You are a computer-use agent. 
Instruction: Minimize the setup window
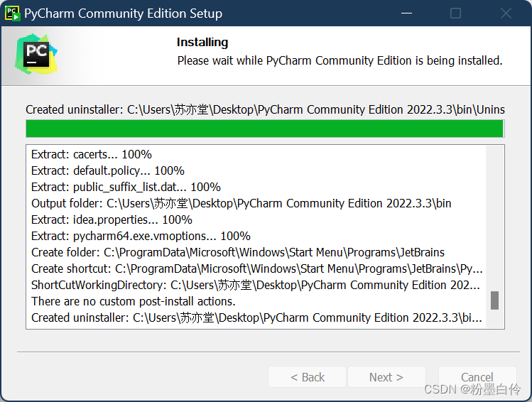(406, 13)
